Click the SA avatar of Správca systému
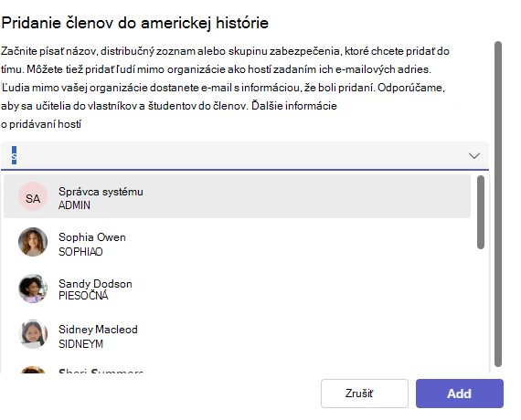 tap(33, 196)
